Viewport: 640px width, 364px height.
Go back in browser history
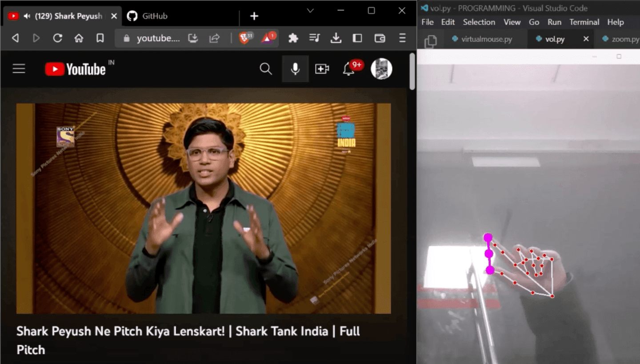(16, 38)
